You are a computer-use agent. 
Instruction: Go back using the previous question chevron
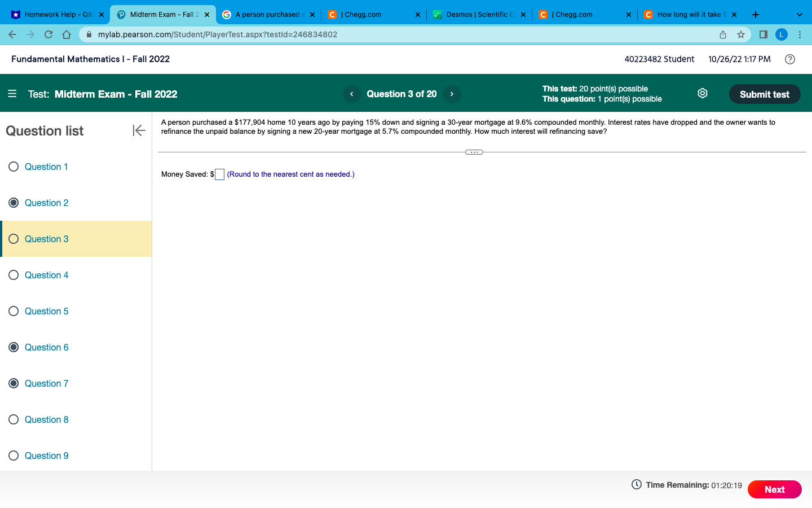coord(351,94)
